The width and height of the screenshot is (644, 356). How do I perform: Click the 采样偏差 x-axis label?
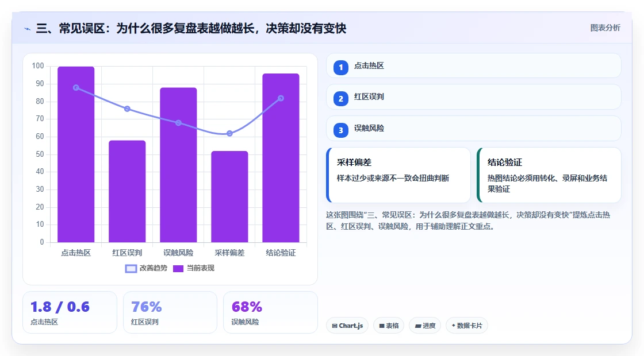pyautogui.click(x=229, y=253)
